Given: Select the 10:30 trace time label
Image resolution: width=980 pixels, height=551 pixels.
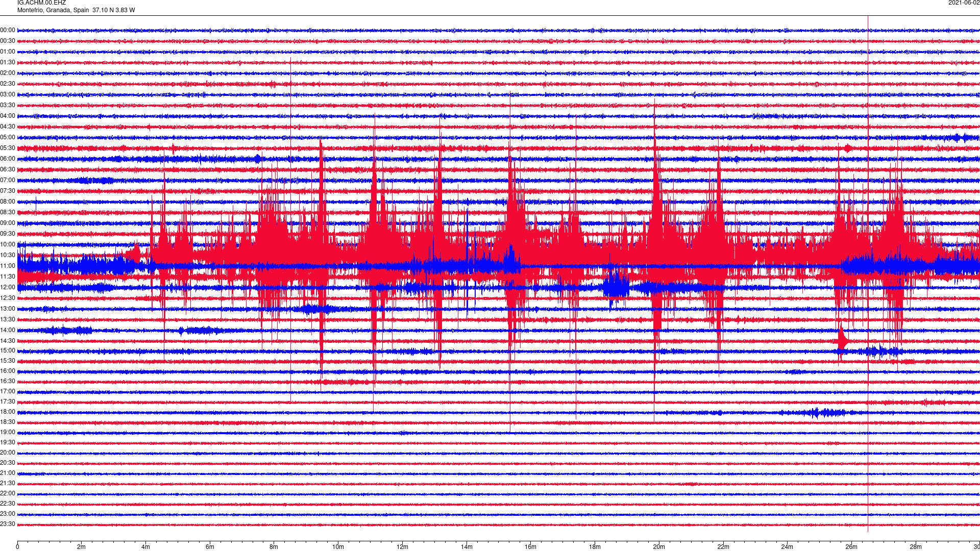Looking at the screenshot, I should (8, 256).
